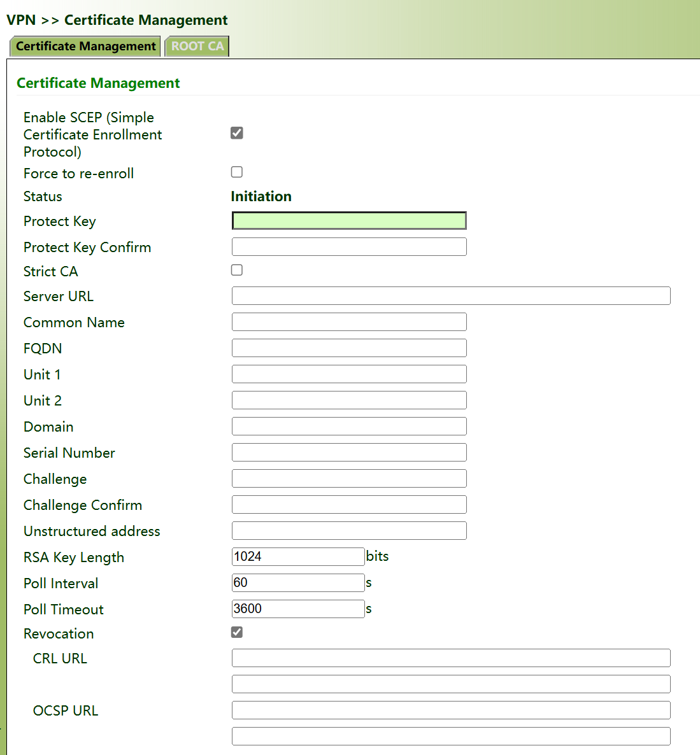Switch to the ROOT CA tab

pyautogui.click(x=197, y=46)
